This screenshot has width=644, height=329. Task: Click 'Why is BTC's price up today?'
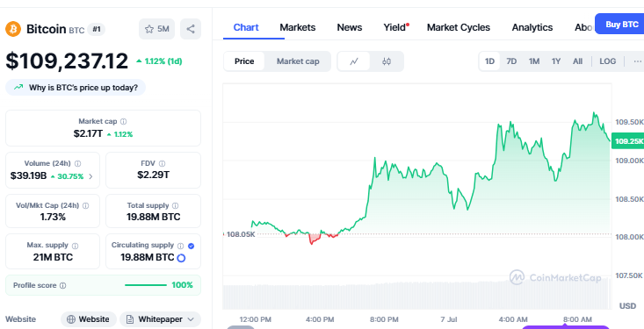[76, 88]
